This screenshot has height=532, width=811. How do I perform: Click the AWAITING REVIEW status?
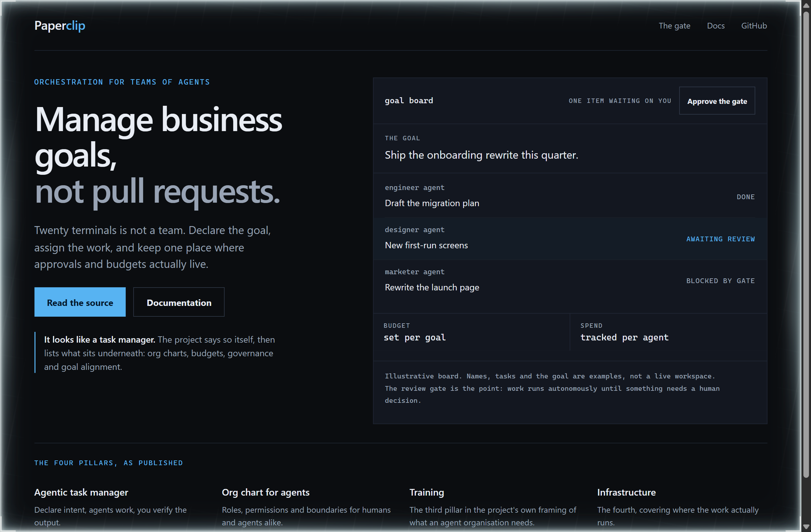click(x=720, y=239)
